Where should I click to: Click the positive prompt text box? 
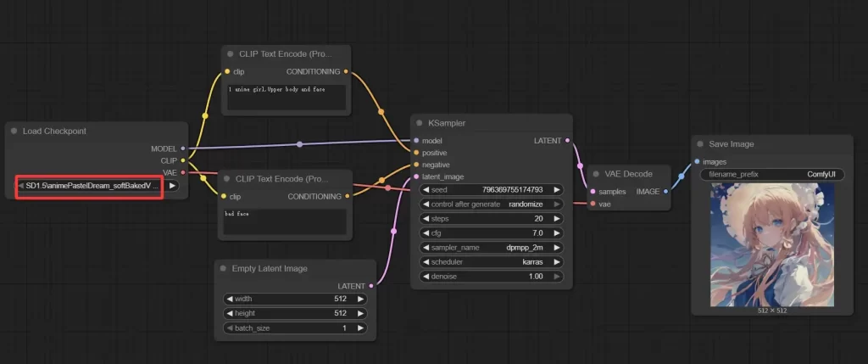click(287, 97)
